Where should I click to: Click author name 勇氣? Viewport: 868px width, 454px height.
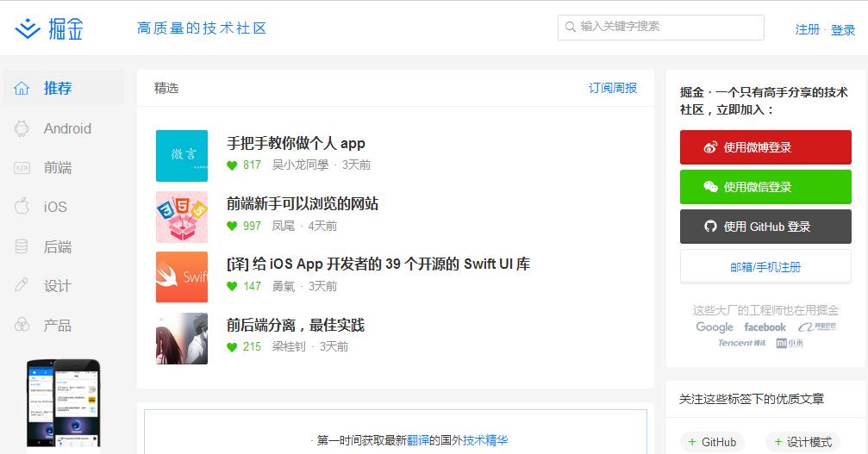point(283,287)
